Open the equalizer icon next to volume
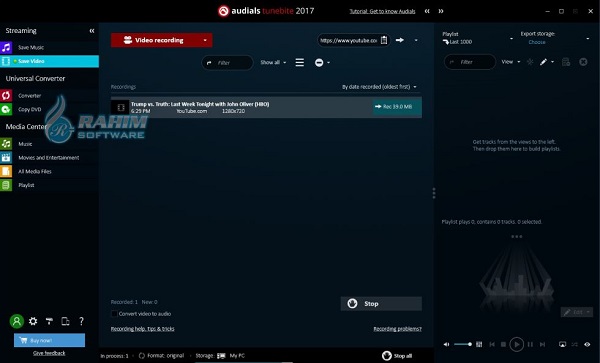This screenshot has height=363, width=600. pos(479,344)
